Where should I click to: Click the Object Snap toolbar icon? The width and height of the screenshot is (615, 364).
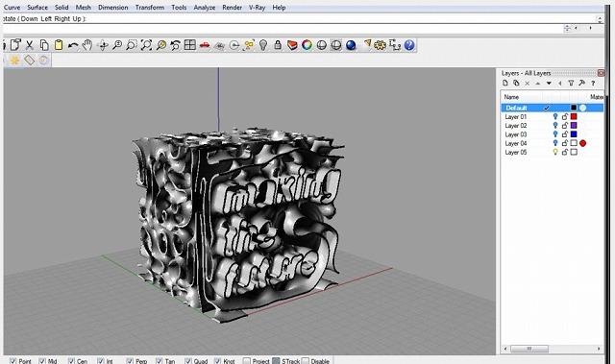pos(234,45)
